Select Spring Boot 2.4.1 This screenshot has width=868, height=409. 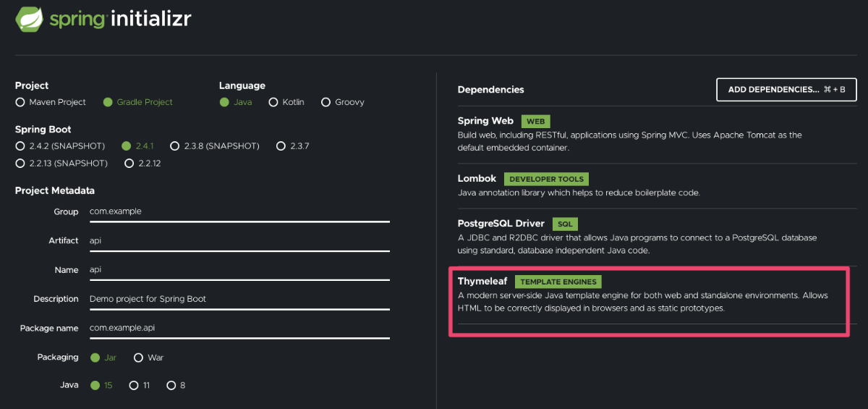(137, 146)
